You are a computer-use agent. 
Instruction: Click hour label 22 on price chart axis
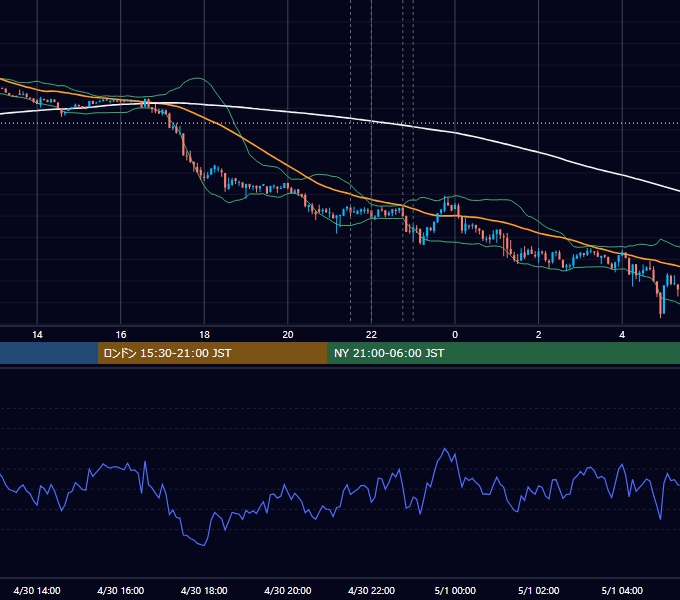pos(371,335)
